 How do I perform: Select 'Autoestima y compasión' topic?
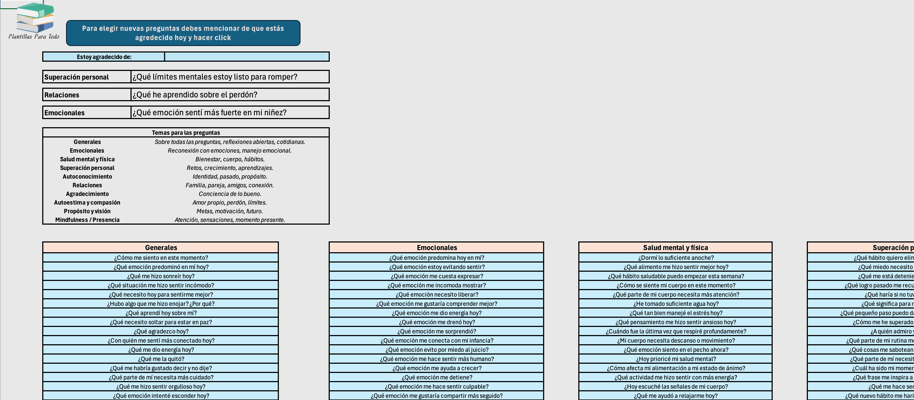(87, 202)
